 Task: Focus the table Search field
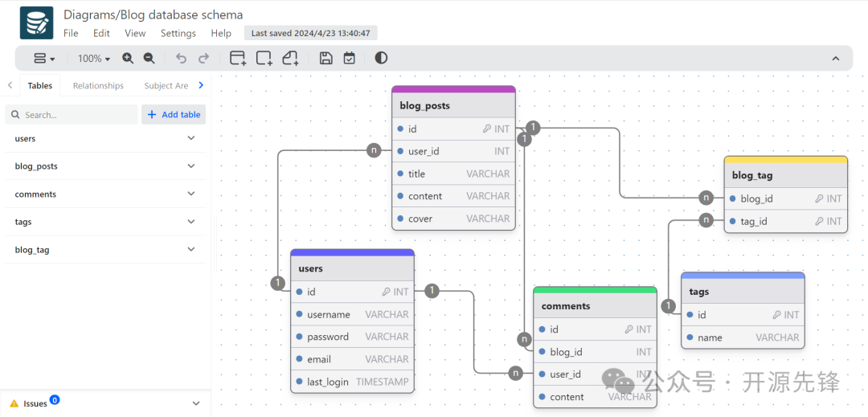coord(72,114)
